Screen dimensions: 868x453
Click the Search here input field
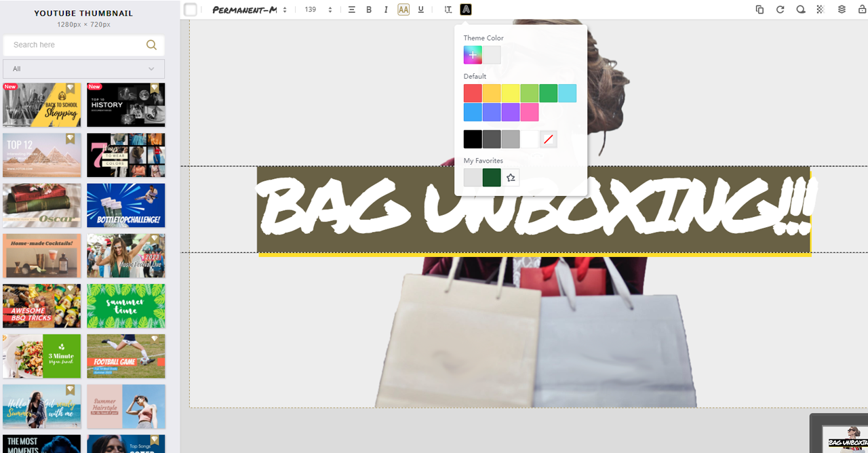pyautogui.click(x=75, y=45)
